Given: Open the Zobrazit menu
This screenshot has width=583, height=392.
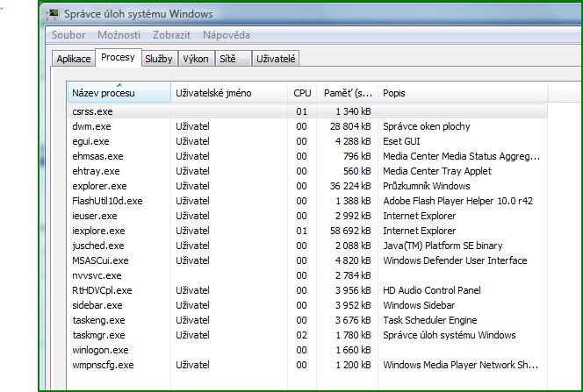Looking at the screenshot, I should point(172,35).
